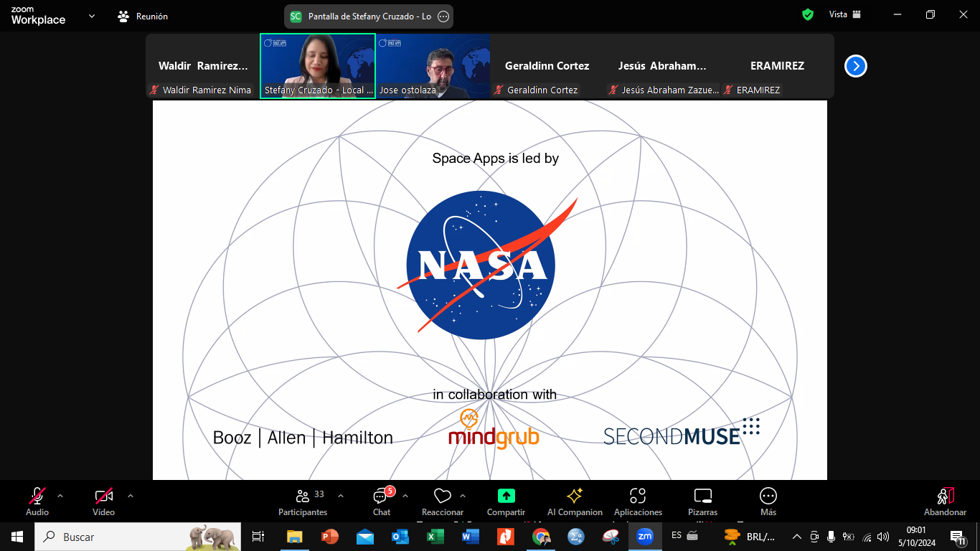Open the Más options menu
The image size is (980, 551).
[768, 501]
